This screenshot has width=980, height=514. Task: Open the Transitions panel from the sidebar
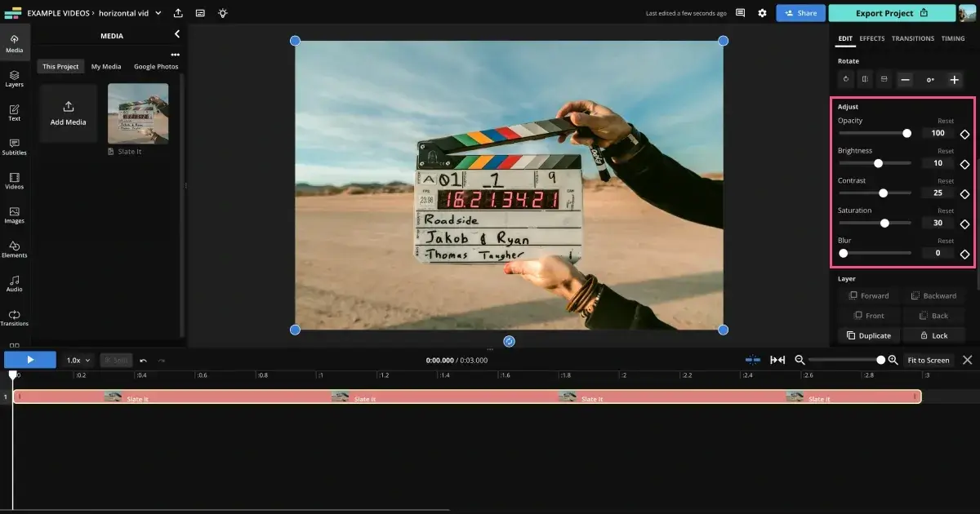click(x=14, y=318)
